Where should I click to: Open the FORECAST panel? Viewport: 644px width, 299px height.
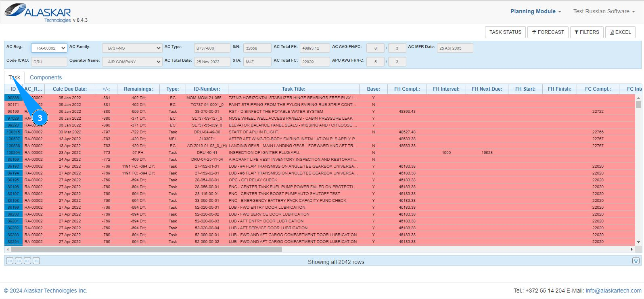tap(548, 32)
